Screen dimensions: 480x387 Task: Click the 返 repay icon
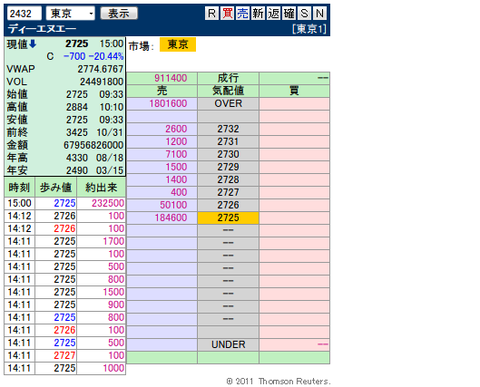pyautogui.click(x=273, y=13)
